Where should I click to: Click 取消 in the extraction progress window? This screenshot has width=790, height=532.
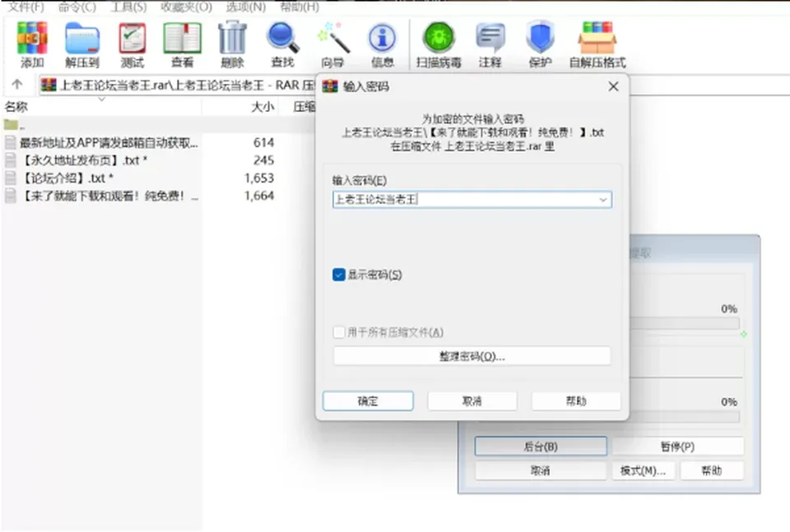click(541, 470)
